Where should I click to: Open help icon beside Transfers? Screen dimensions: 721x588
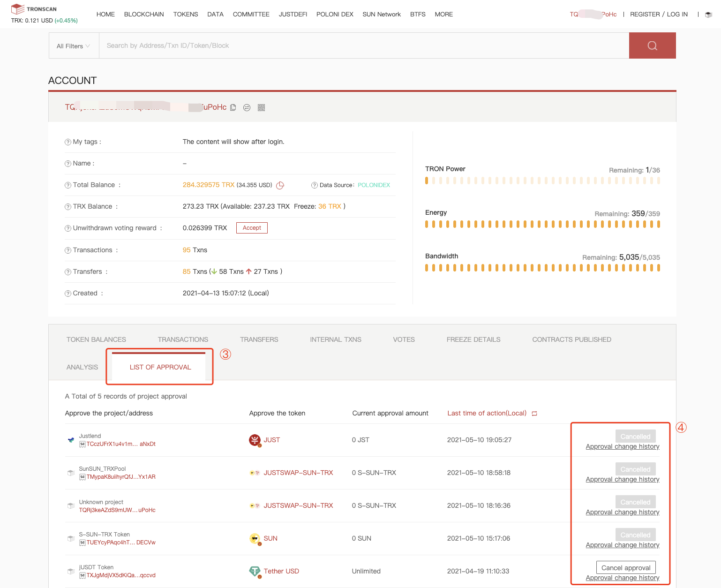click(68, 272)
